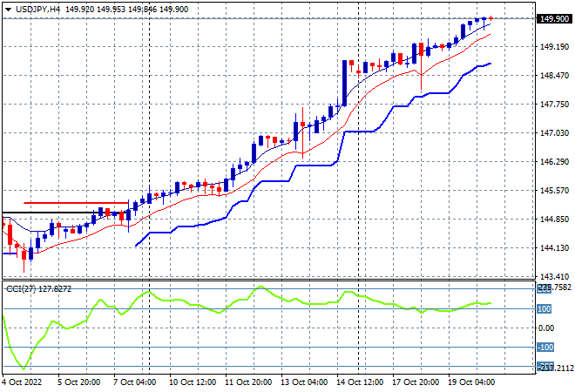The image size is (575, 392).
Task: Click the 143.410 price scale label
Action: pyautogui.click(x=554, y=276)
